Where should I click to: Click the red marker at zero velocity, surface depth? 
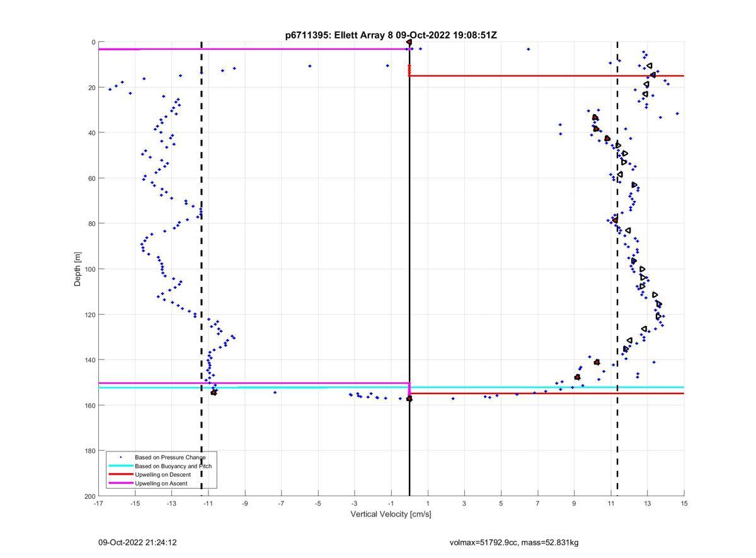(409, 42)
